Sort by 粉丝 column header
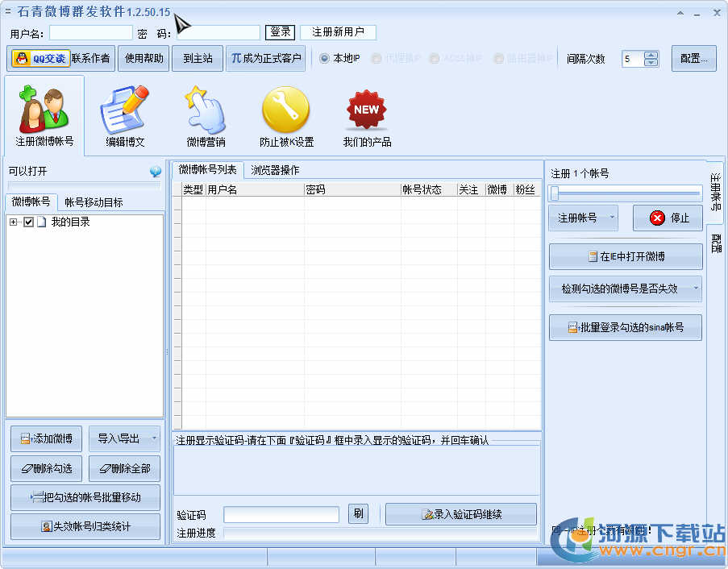 [527, 189]
